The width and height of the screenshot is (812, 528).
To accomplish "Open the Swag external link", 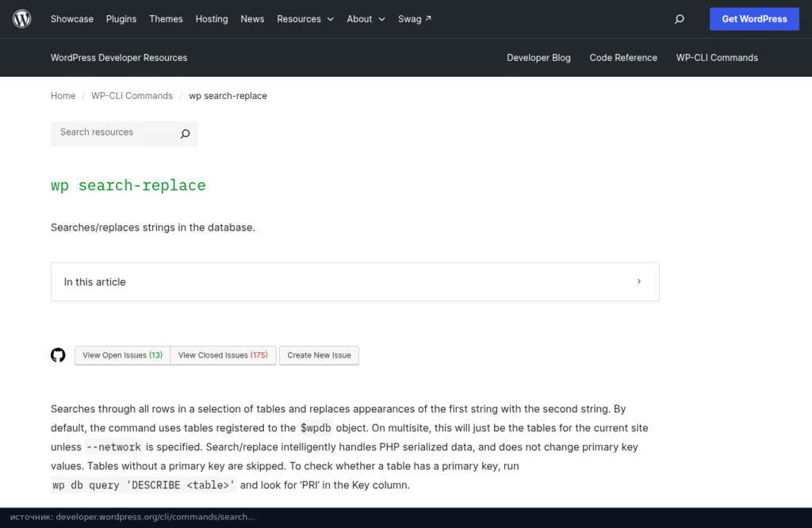I will pos(414,19).
